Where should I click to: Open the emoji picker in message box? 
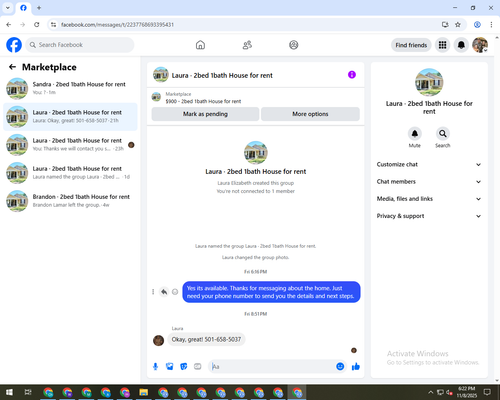click(340, 367)
